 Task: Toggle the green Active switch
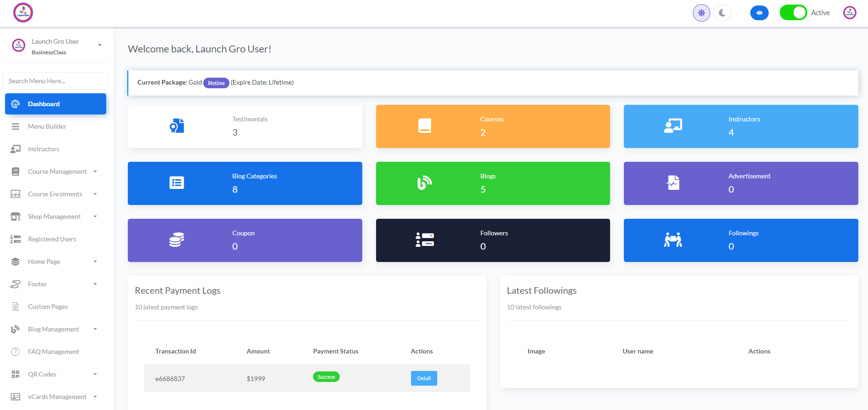tap(794, 13)
